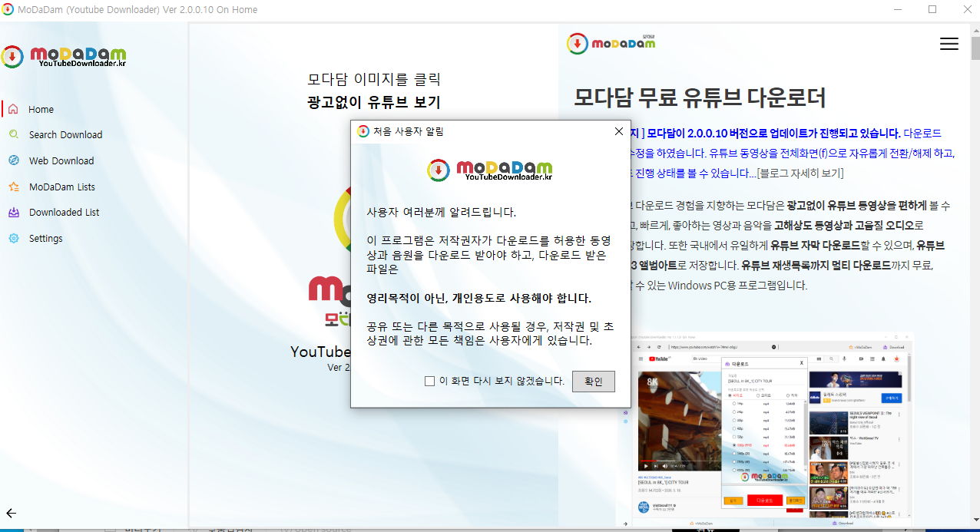Viewport: 980px width, 532px height.
Task: Click the YouTube downloader screenshot thumbnail
Action: [770, 429]
